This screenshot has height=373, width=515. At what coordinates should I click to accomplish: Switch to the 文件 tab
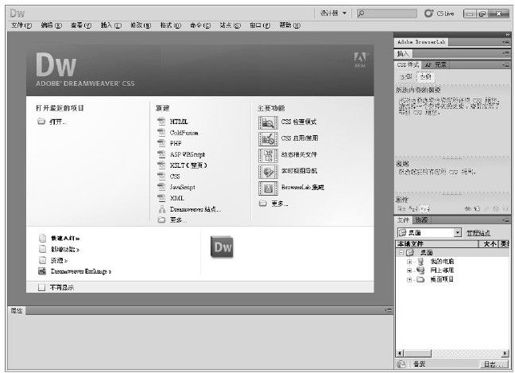coord(403,220)
